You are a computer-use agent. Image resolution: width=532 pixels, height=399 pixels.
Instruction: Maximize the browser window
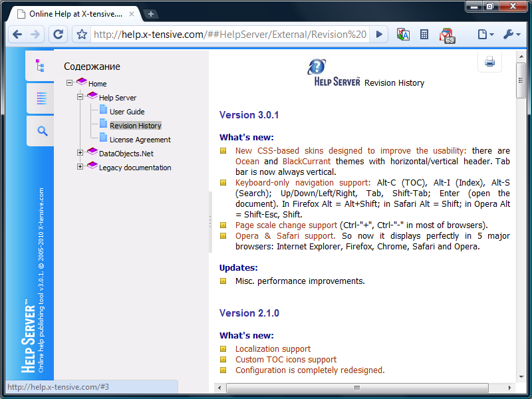point(489,6)
